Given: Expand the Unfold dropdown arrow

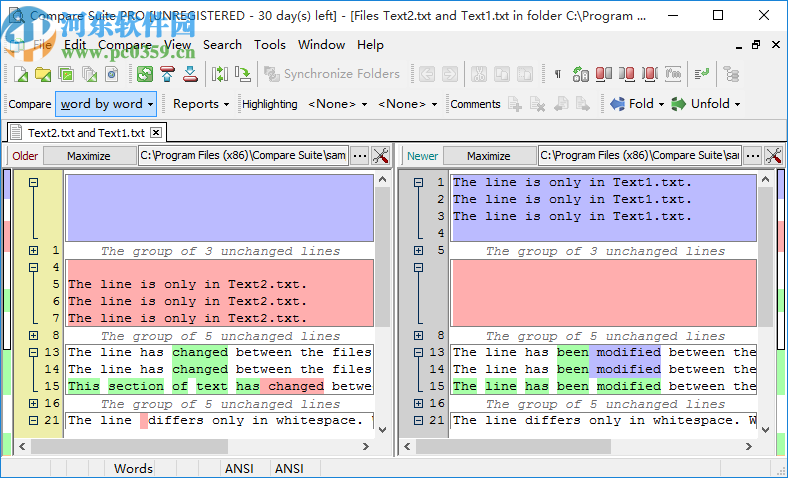Looking at the screenshot, I should (x=738, y=104).
